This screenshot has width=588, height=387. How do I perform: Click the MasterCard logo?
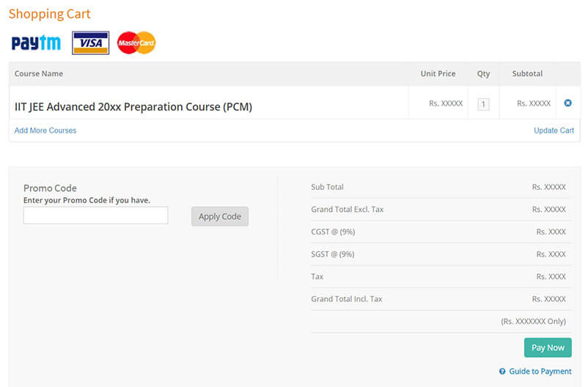coord(136,43)
